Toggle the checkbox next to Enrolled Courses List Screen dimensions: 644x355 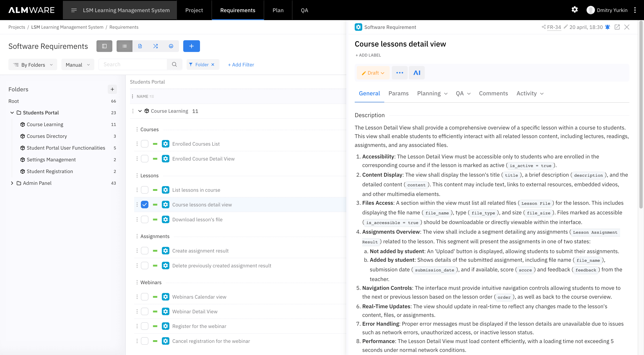145,144
